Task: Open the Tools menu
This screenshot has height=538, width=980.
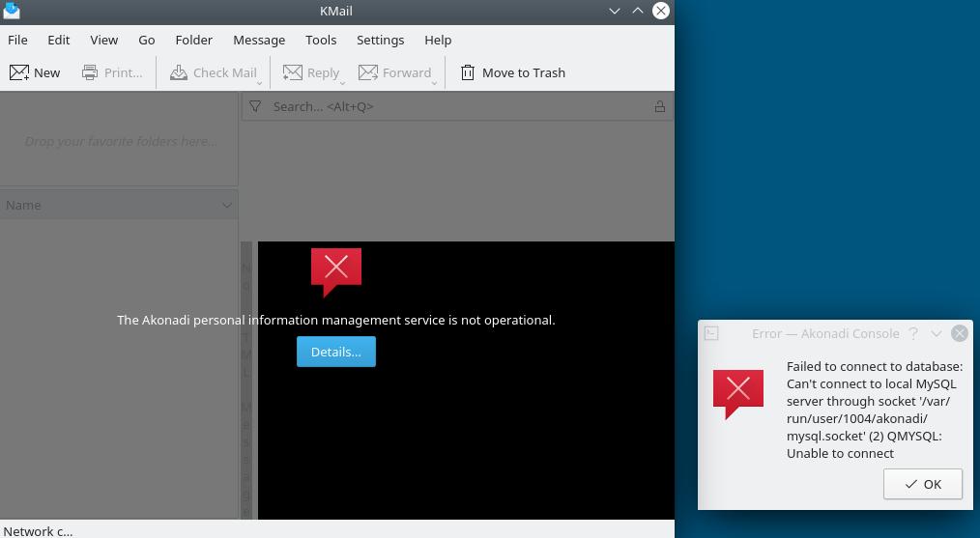Action: tap(321, 40)
